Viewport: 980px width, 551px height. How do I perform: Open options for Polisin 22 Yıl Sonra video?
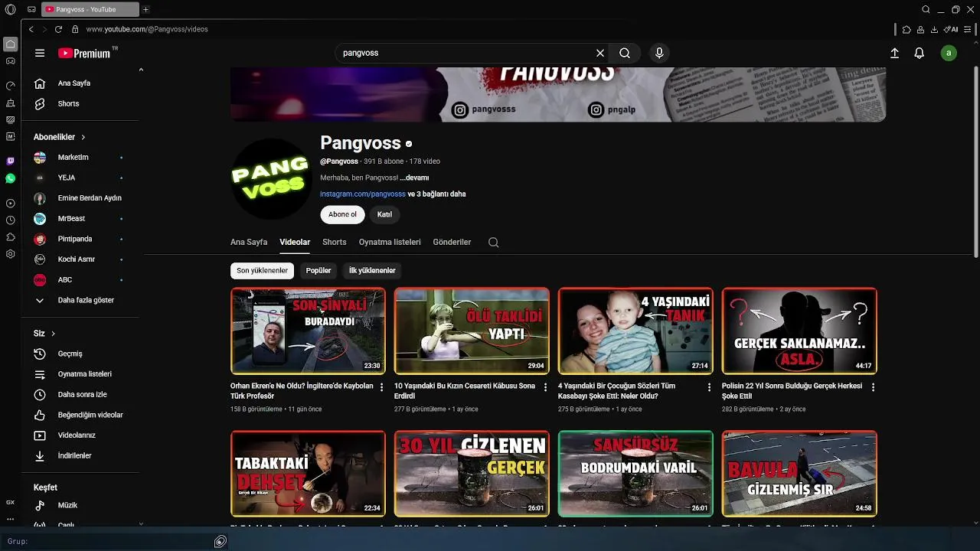click(873, 387)
